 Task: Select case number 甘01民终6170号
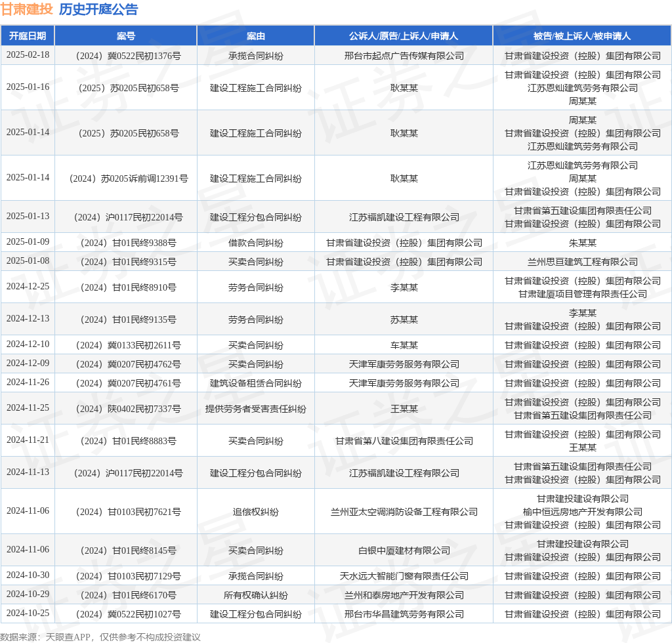[128, 596]
